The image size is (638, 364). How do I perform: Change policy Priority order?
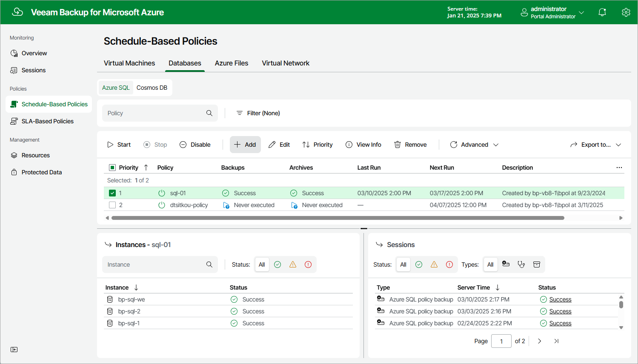click(318, 145)
